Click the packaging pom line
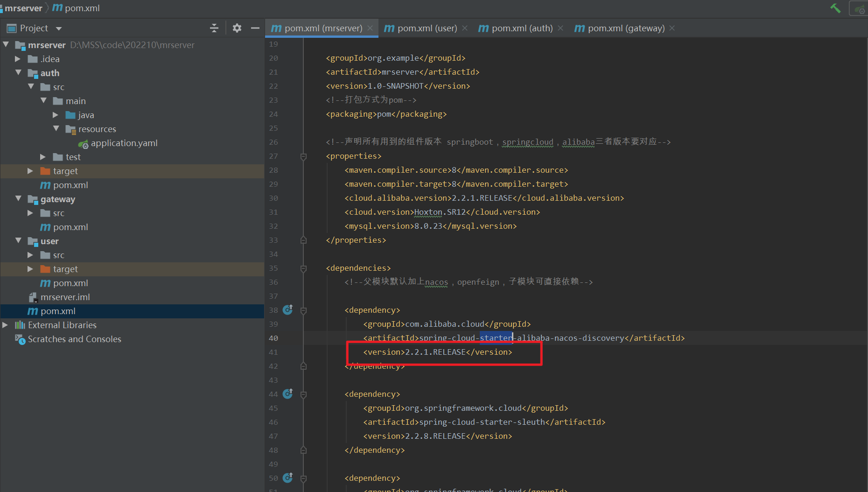 tap(386, 114)
